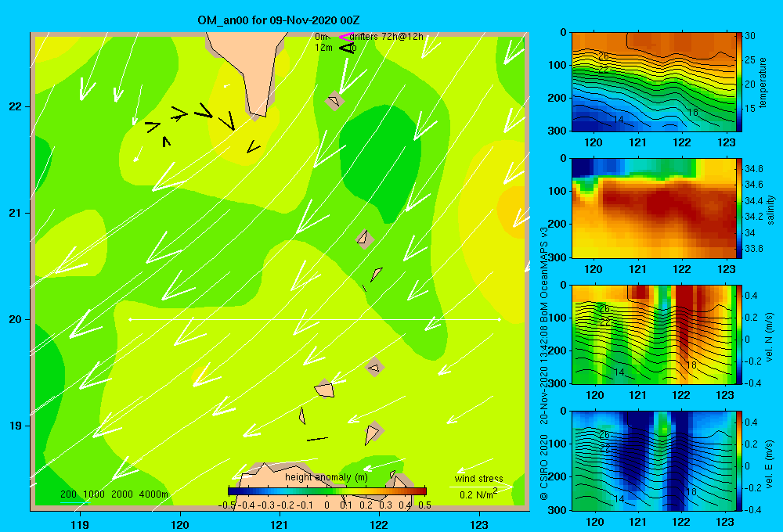Click the magenta 0m drifter arrow in legend
Image resolution: width=783 pixels, height=532 pixels.
point(345,37)
